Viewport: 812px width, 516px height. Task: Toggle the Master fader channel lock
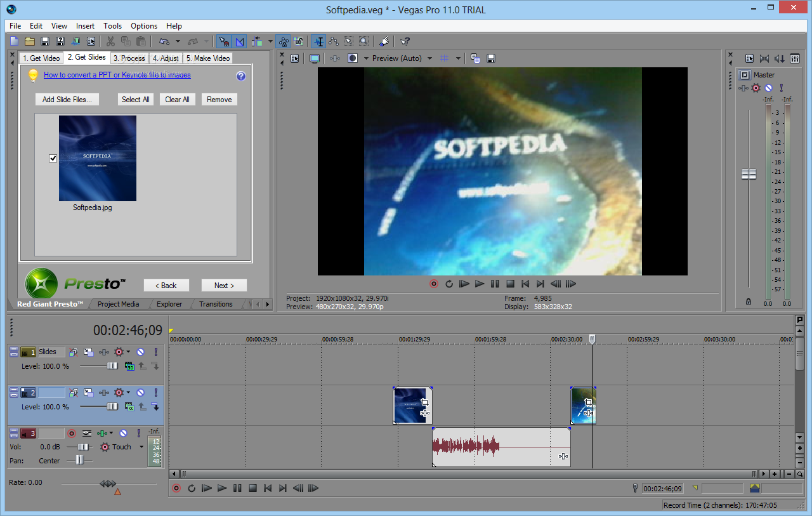pos(749,302)
